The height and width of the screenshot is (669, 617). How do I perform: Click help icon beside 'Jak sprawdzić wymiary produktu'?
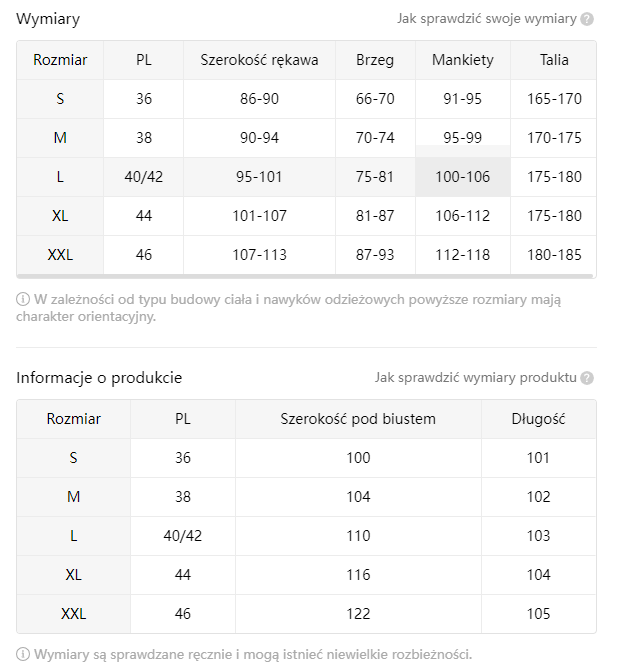[x=587, y=378]
